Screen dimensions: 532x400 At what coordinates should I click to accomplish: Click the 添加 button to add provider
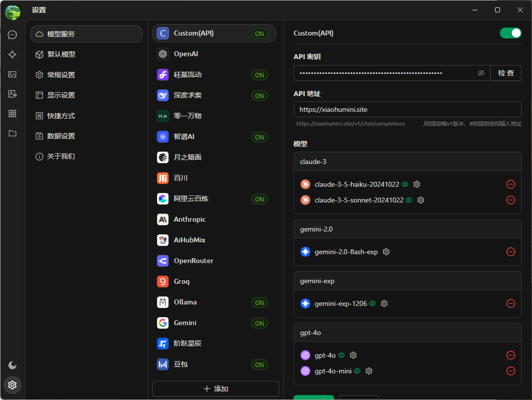click(216, 389)
